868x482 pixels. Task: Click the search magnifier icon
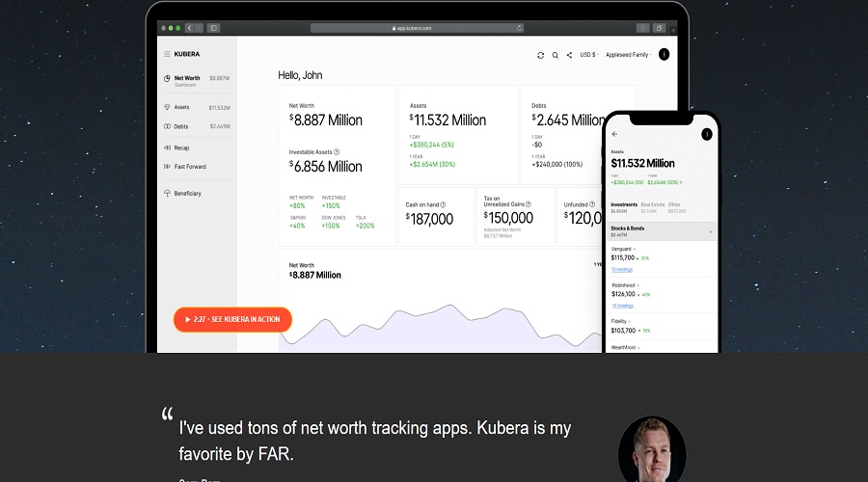556,55
